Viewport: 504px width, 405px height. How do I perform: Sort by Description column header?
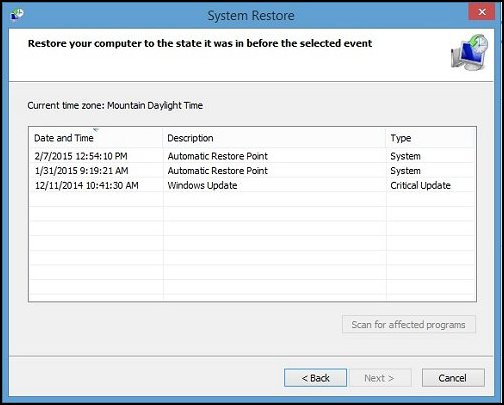274,138
